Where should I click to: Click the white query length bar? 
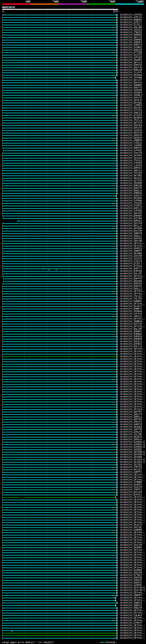60,10
